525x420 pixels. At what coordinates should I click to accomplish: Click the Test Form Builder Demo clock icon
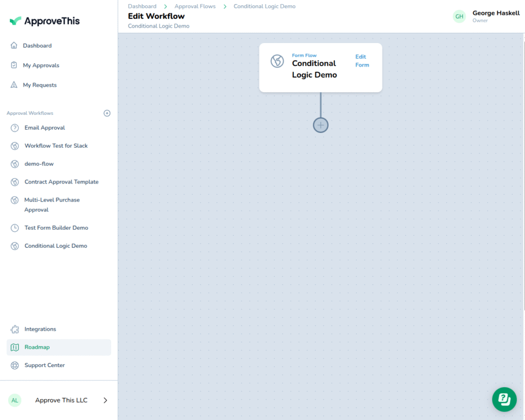pos(15,228)
